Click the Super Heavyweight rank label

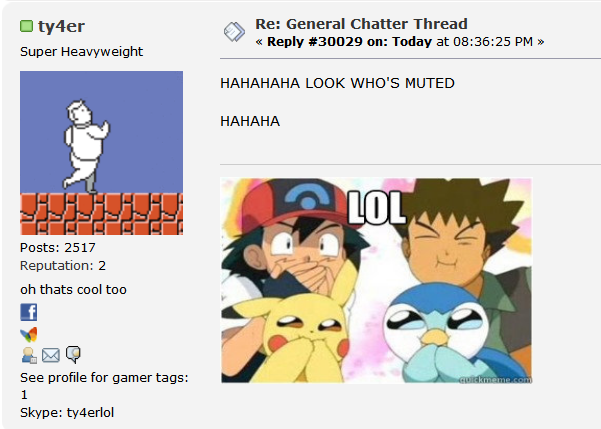click(81, 51)
